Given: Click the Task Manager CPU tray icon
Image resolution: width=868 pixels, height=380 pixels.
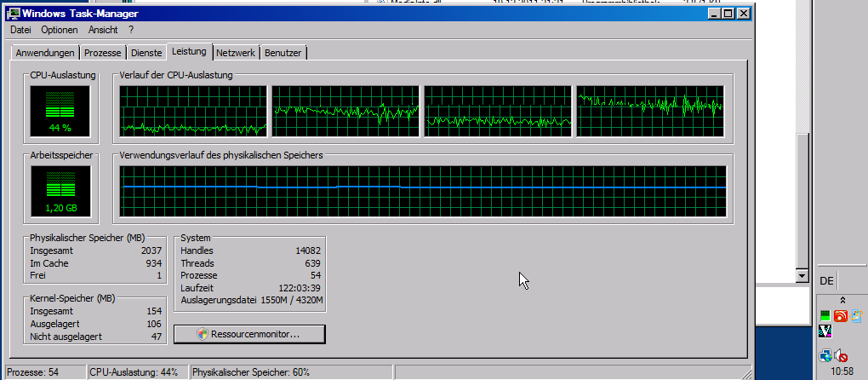Looking at the screenshot, I should (x=825, y=316).
